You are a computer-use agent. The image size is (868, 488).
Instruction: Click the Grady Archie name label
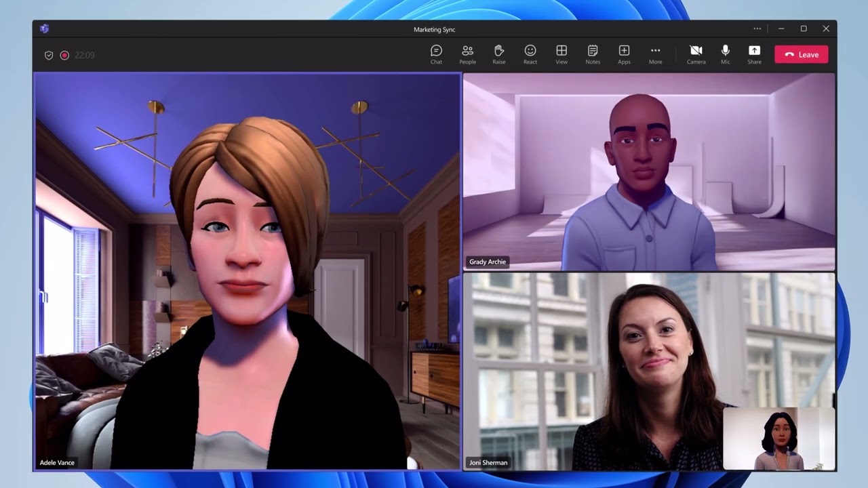point(488,262)
